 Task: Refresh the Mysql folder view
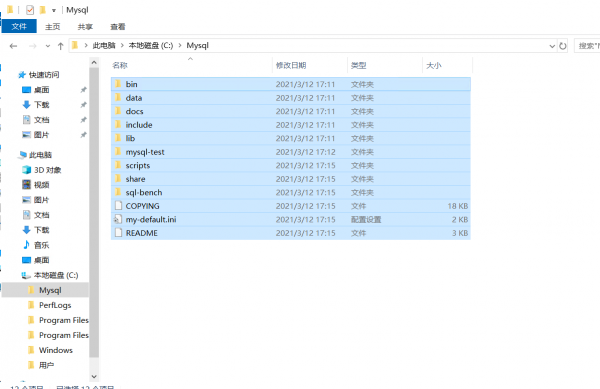[x=562, y=46]
